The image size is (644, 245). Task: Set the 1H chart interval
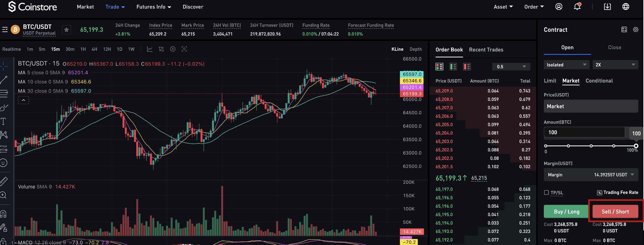point(83,49)
